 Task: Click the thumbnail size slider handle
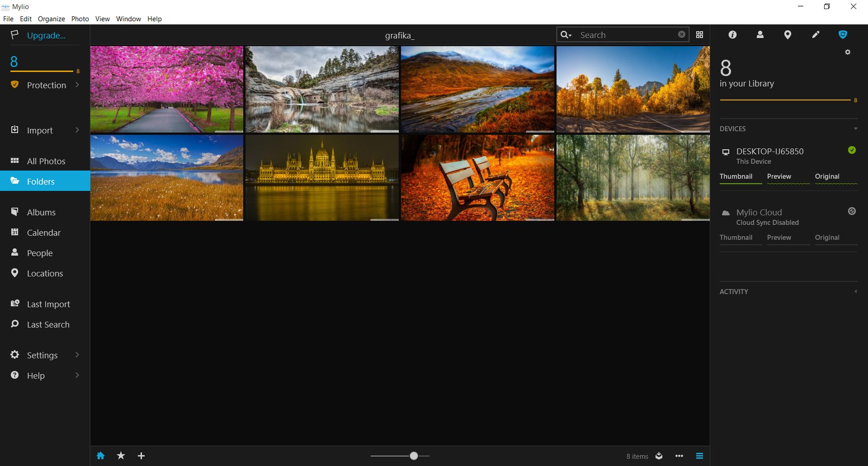[414, 456]
